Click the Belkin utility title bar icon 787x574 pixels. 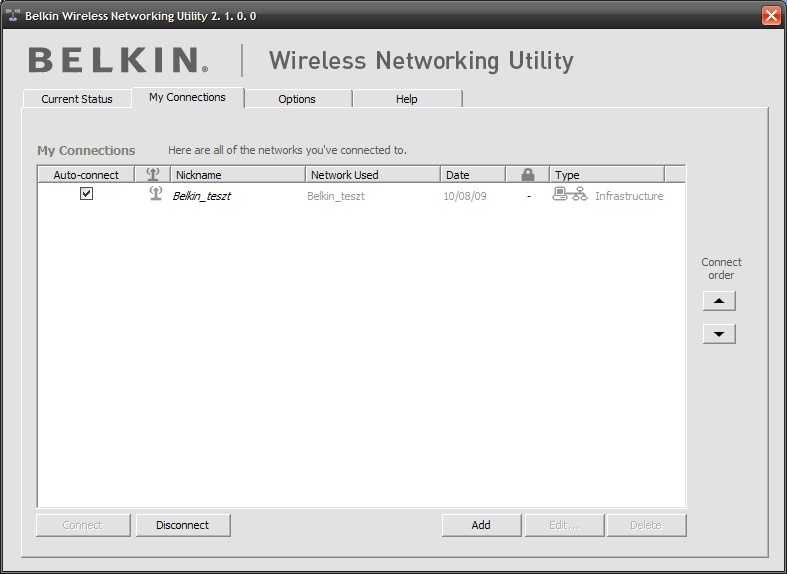pos(13,15)
